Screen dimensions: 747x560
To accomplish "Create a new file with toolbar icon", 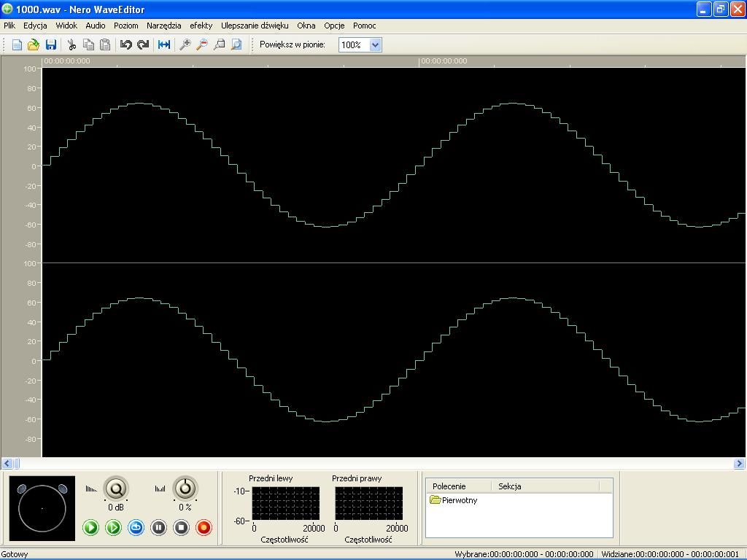I will pyautogui.click(x=17, y=44).
